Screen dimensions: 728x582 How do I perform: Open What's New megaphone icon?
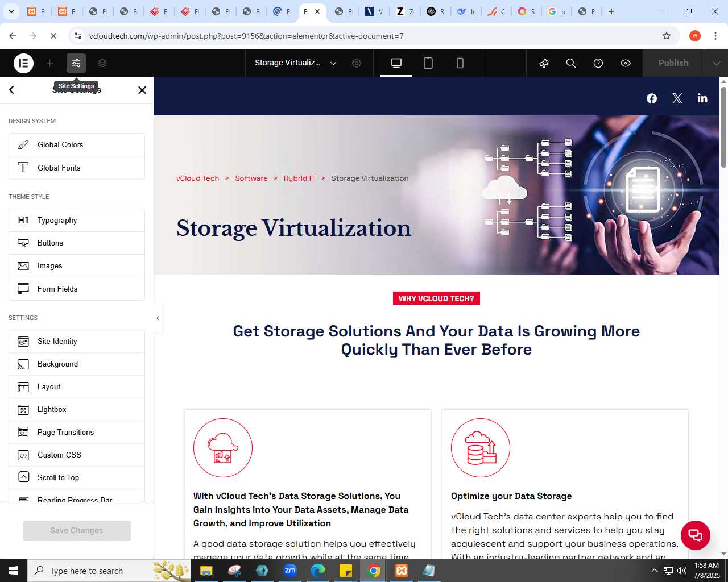544,63
